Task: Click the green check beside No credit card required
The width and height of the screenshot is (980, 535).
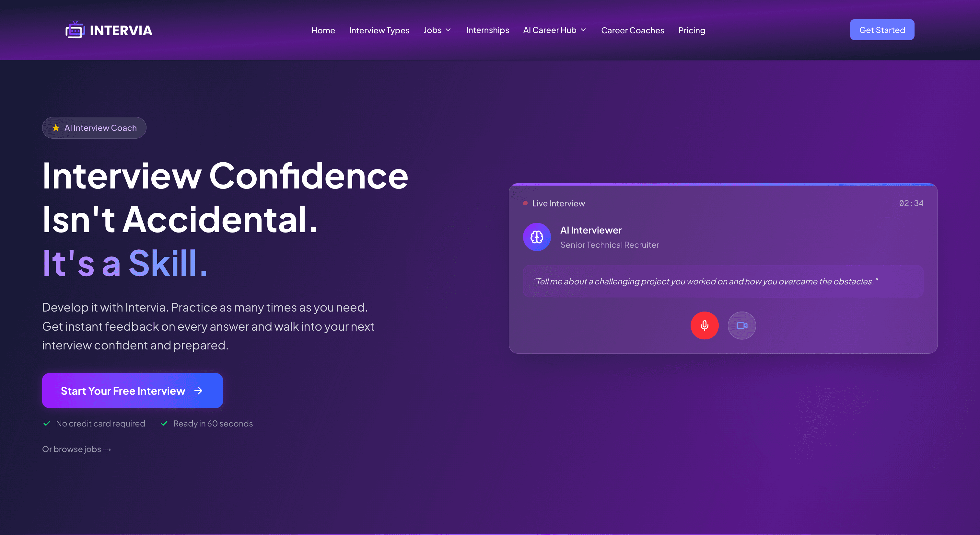Action: pos(47,423)
